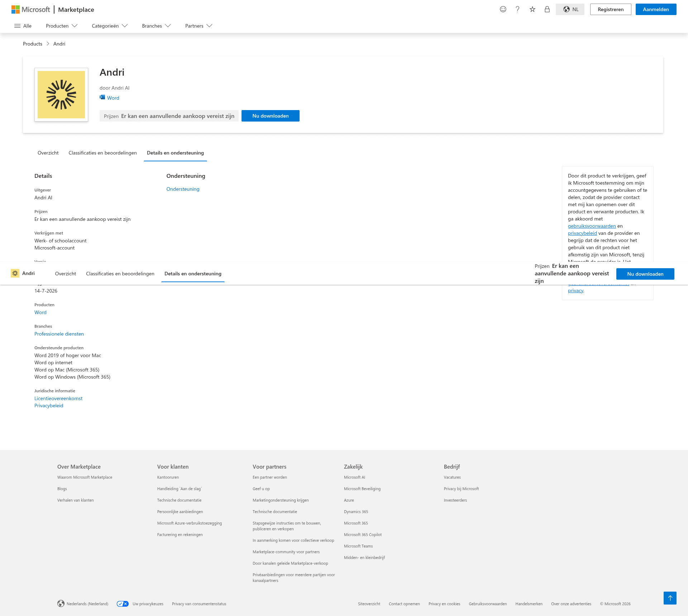Open the Professionele diensten link
Screen dimensions: 688x616
59,334
